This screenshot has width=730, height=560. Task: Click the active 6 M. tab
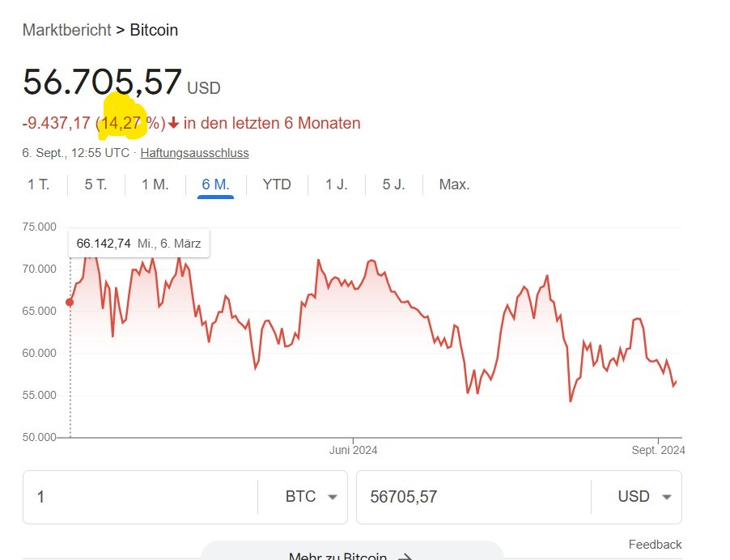(215, 185)
